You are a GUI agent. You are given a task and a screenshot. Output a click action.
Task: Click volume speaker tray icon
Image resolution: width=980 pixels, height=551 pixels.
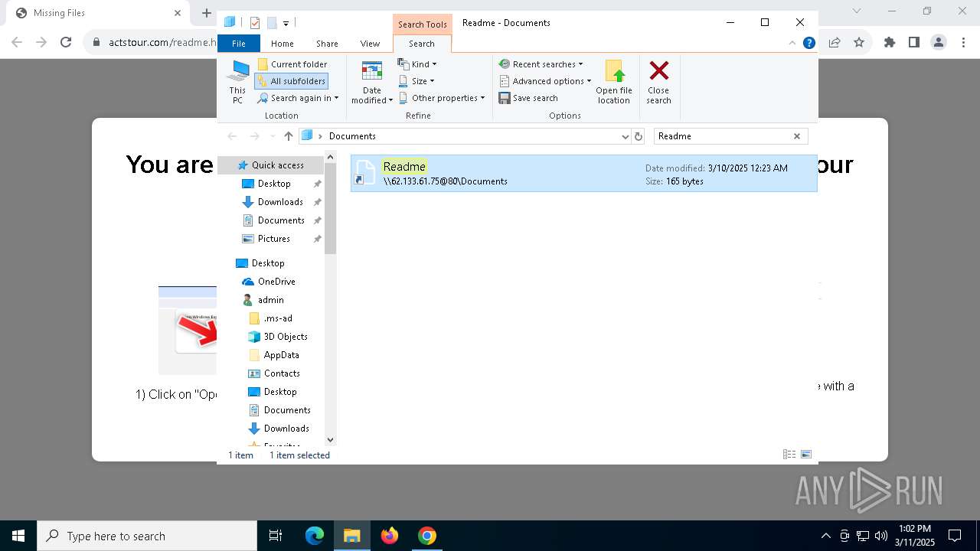pos(881,536)
